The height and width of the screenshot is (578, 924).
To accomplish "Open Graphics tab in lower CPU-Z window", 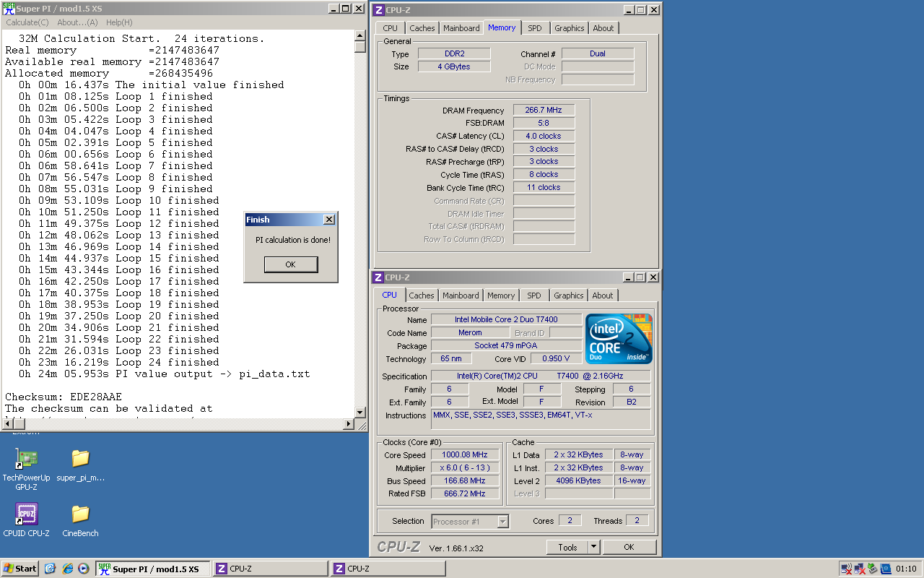I will (568, 296).
